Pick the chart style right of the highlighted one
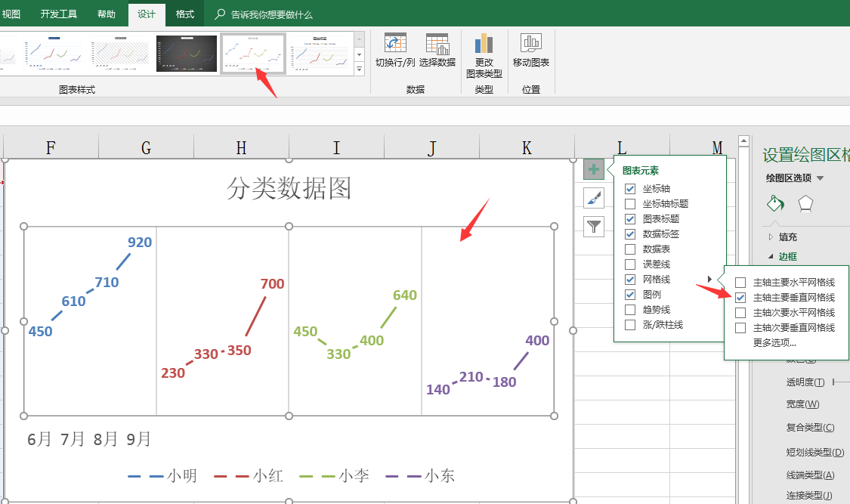850x504 pixels. point(320,53)
